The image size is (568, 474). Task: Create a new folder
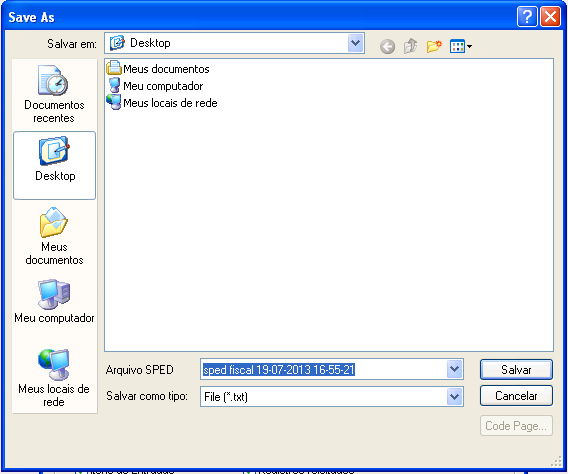click(x=434, y=46)
